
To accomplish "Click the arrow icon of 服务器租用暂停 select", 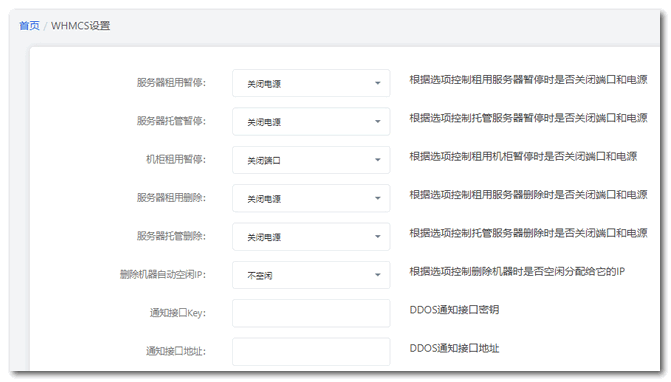I will (x=377, y=83).
